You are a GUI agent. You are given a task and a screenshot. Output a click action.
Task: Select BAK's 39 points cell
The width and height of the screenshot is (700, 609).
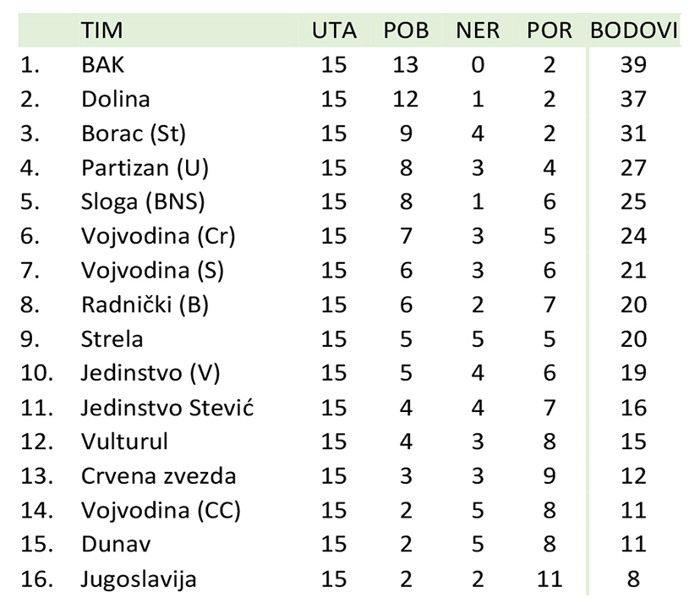pos(633,65)
